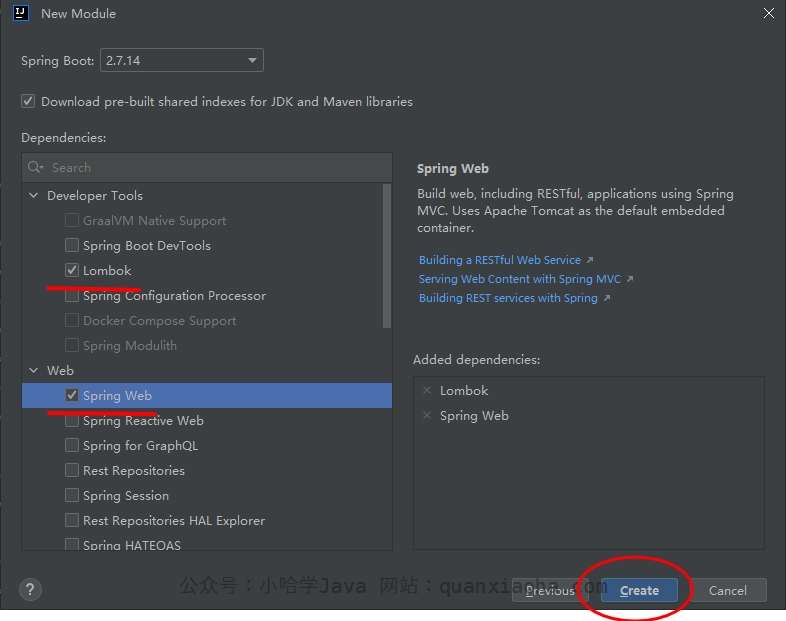786x621 pixels.
Task: Close the New Module dialog
Action: click(x=768, y=14)
